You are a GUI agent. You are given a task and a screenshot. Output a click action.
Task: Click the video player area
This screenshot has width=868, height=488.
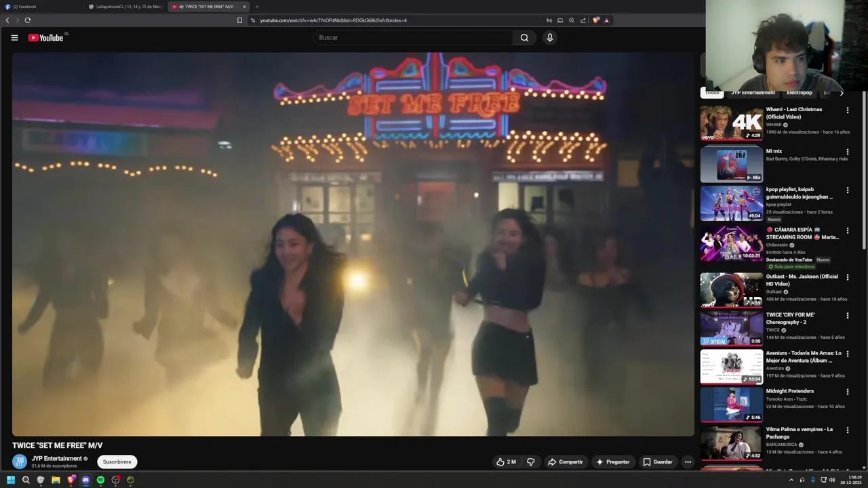[353, 244]
